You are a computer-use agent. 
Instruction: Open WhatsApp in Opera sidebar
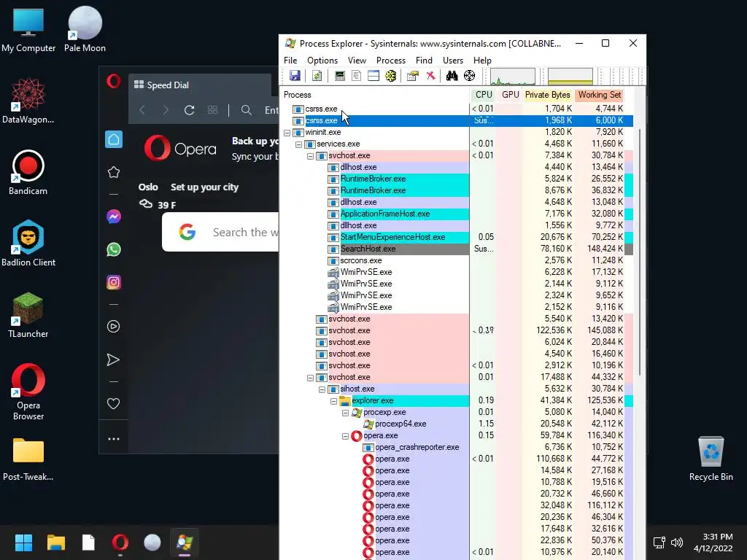coord(113,249)
